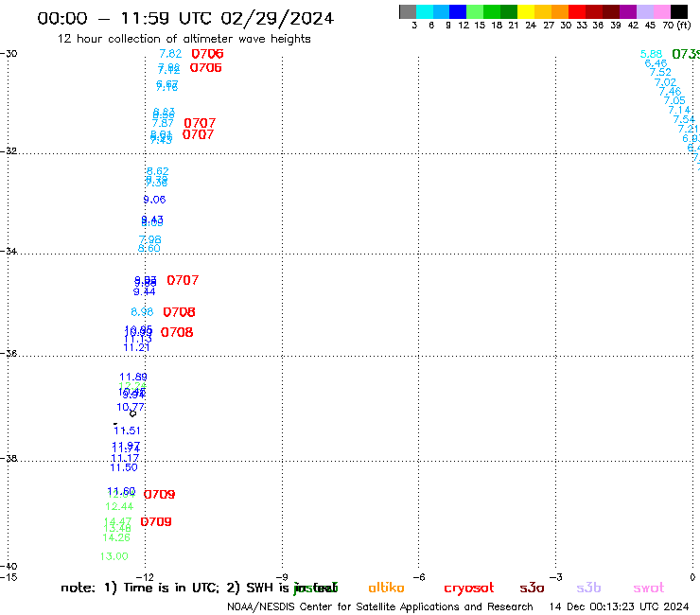Click the latitude axis label '-36'
The height and width of the screenshot is (615, 700).
pyautogui.click(x=9, y=353)
